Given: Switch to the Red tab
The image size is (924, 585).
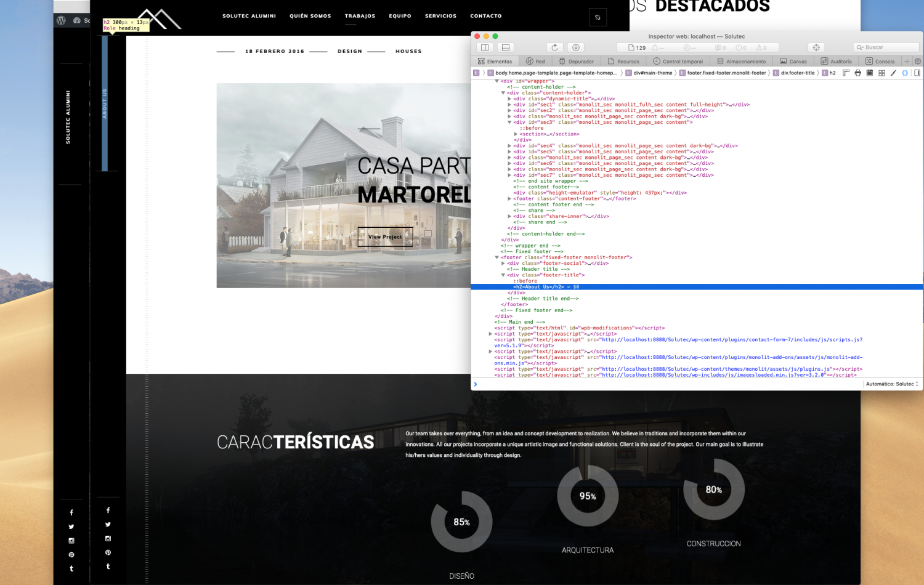Looking at the screenshot, I should 535,61.
